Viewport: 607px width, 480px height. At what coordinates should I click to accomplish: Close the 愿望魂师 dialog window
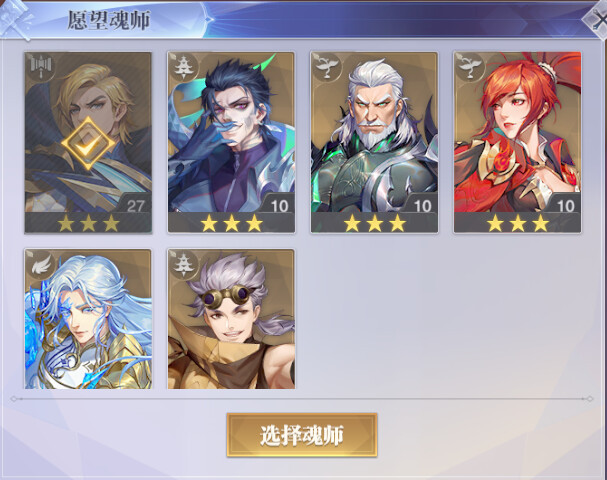pos(596,19)
